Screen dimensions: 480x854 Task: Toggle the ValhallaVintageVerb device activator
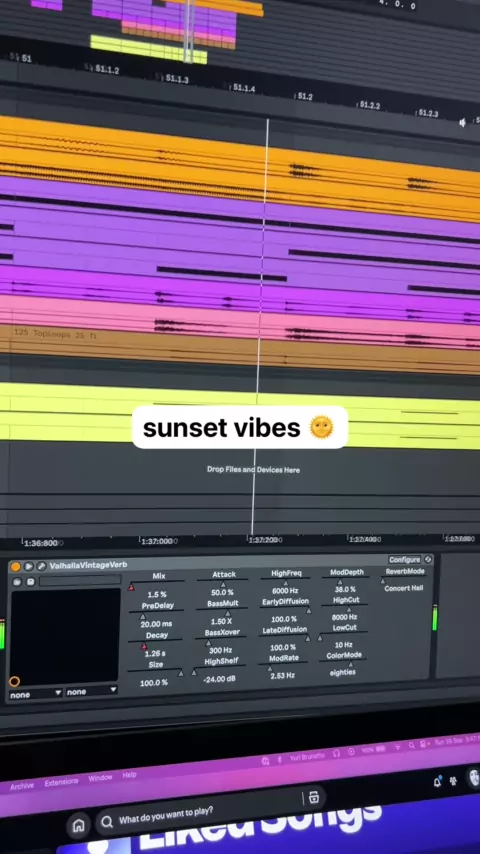click(15, 567)
